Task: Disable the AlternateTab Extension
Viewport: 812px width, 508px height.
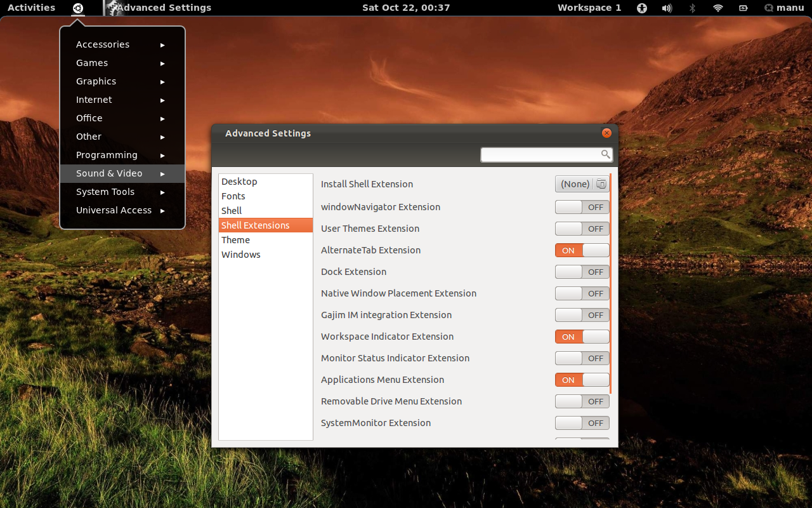Action: coord(582,250)
